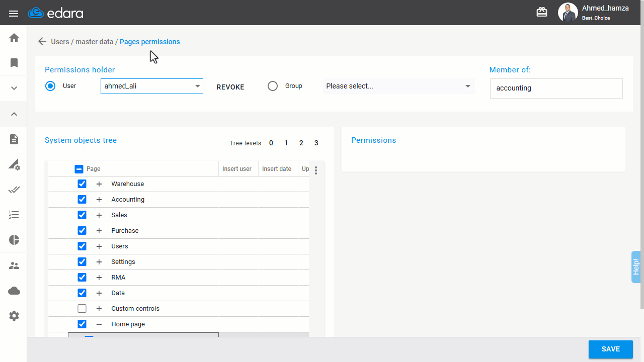Open the grid three-dot column menu
Viewport: 644px width, 362px height.
point(316,170)
